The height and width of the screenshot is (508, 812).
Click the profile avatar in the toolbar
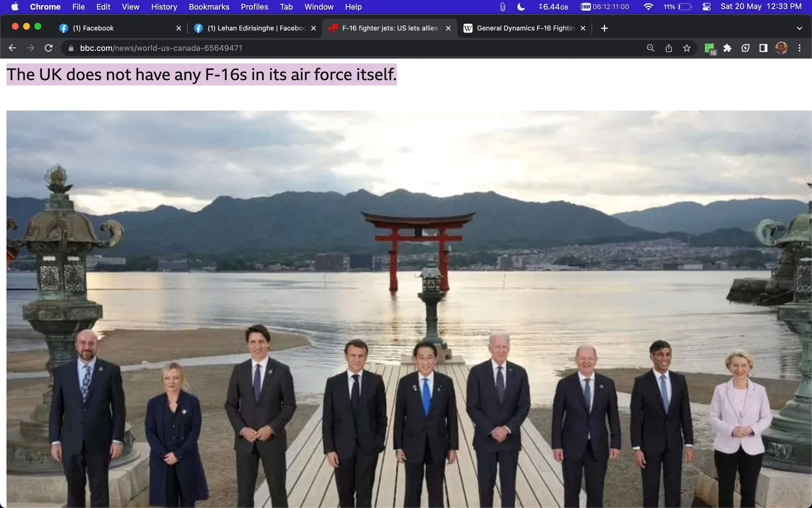[x=781, y=48]
